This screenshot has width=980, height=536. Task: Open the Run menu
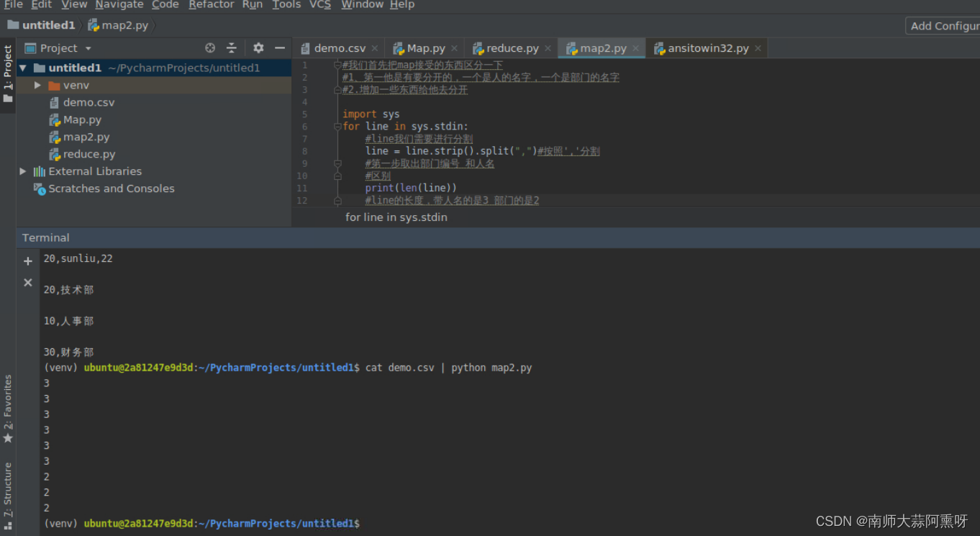[252, 4]
